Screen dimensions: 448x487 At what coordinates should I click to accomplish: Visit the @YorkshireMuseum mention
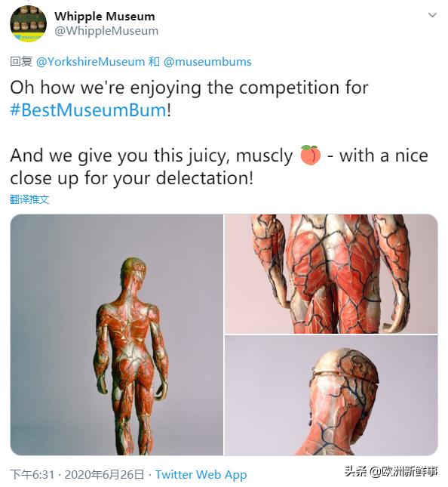click(x=91, y=61)
